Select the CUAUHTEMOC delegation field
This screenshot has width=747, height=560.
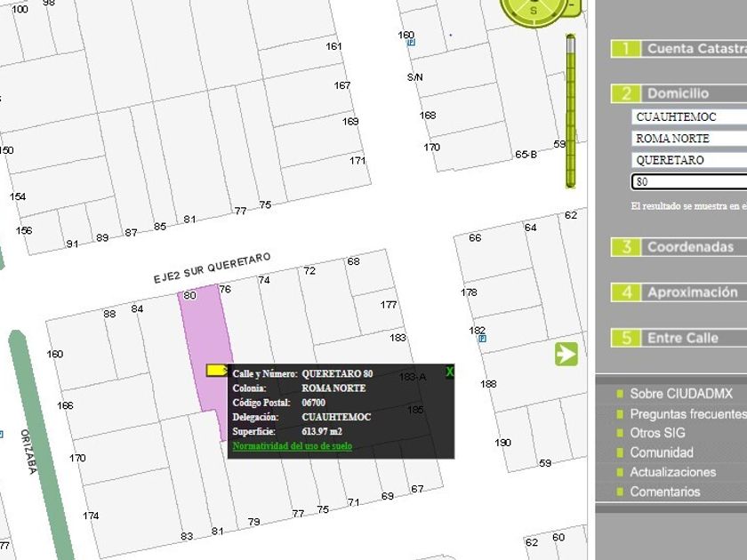coord(689,117)
